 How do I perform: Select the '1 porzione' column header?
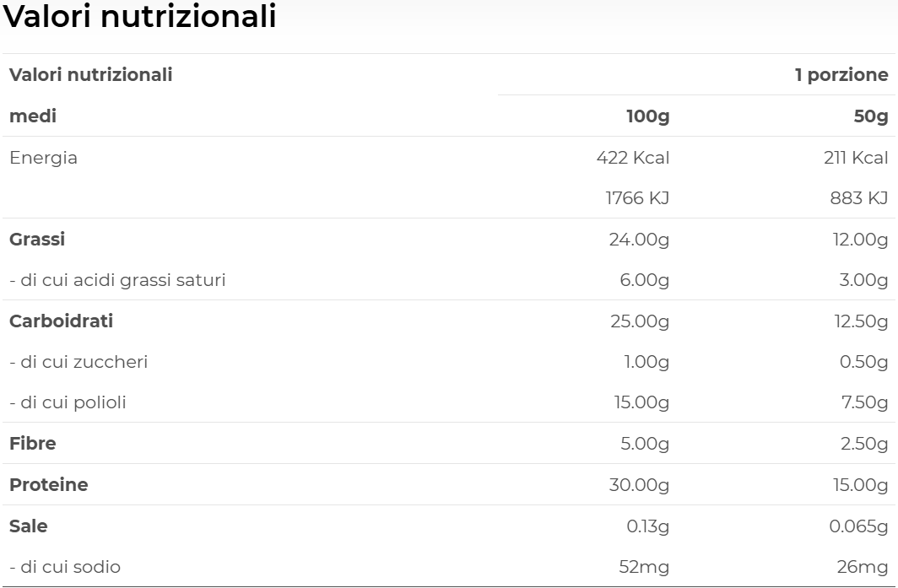point(841,75)
